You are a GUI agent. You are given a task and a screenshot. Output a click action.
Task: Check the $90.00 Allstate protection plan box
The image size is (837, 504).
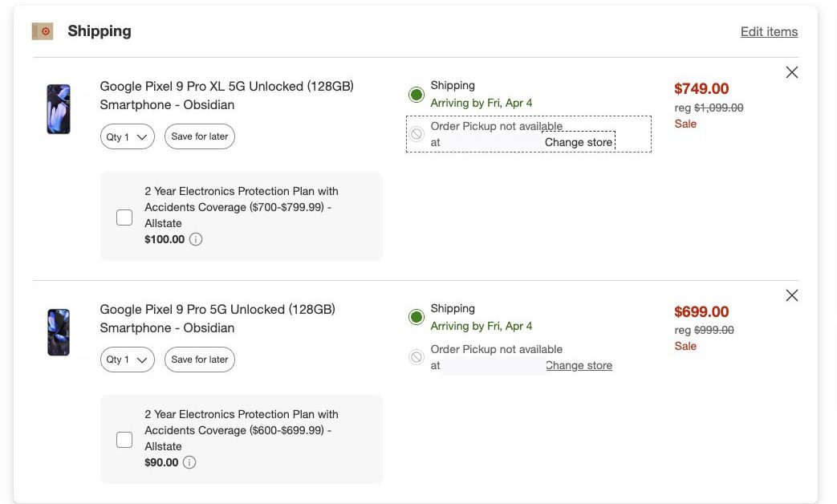[x=124, y=440]
